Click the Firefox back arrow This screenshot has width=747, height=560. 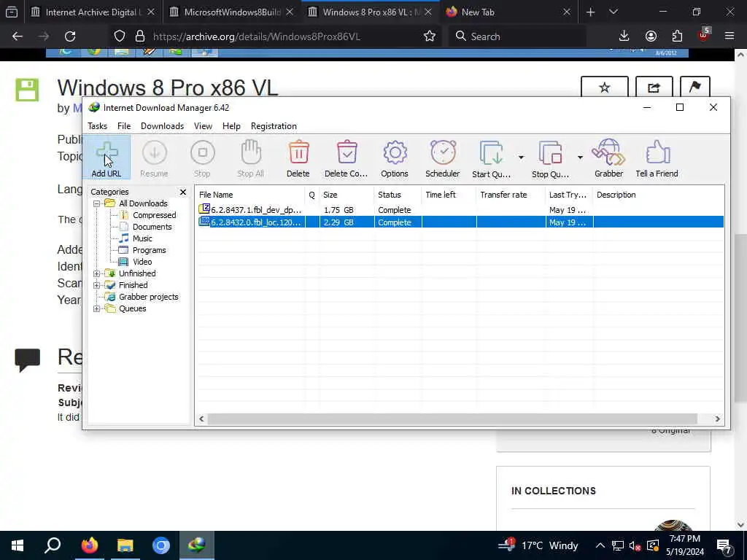point(18,36)
